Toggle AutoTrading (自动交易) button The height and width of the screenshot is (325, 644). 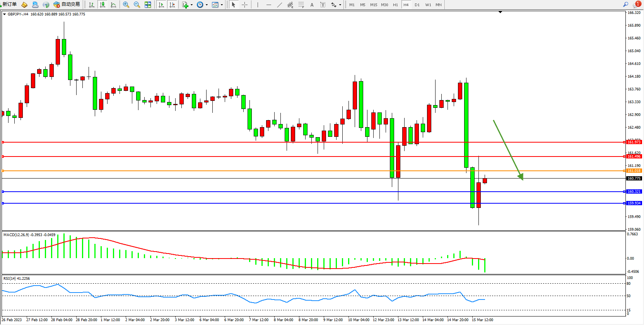[67, 5]
